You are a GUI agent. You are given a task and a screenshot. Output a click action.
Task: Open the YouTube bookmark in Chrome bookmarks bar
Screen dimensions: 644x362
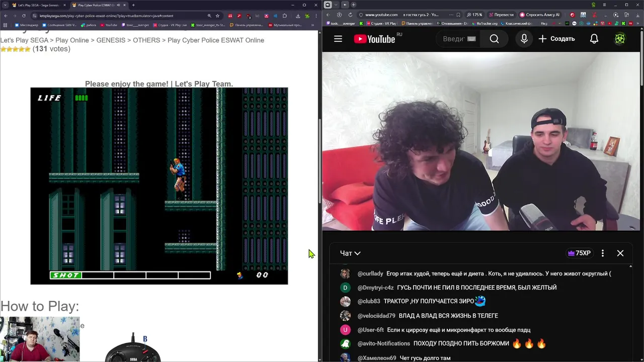(x=109, y=25)
